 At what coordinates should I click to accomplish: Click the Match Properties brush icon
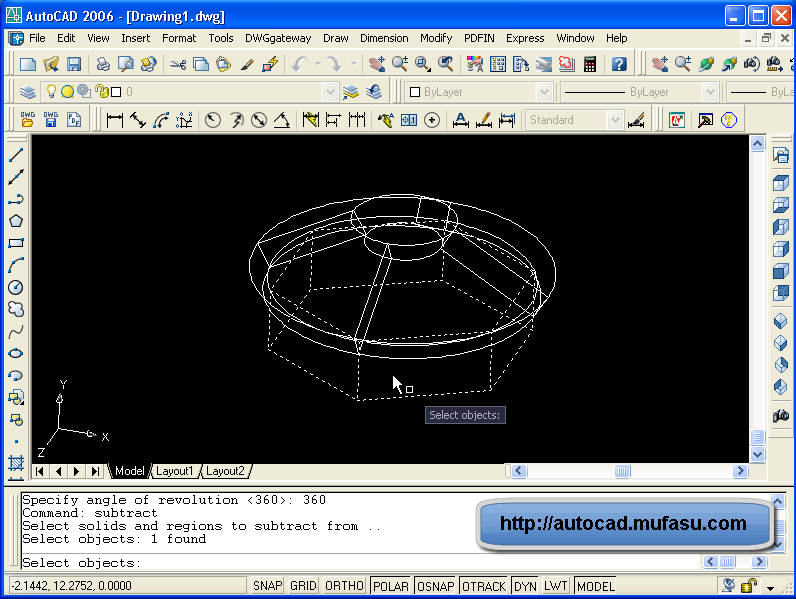[x=247, y=64]
